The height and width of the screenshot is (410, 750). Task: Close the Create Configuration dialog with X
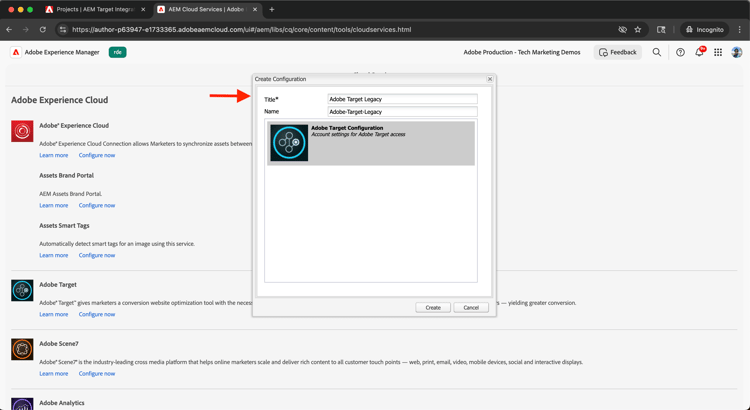[489, 79]
